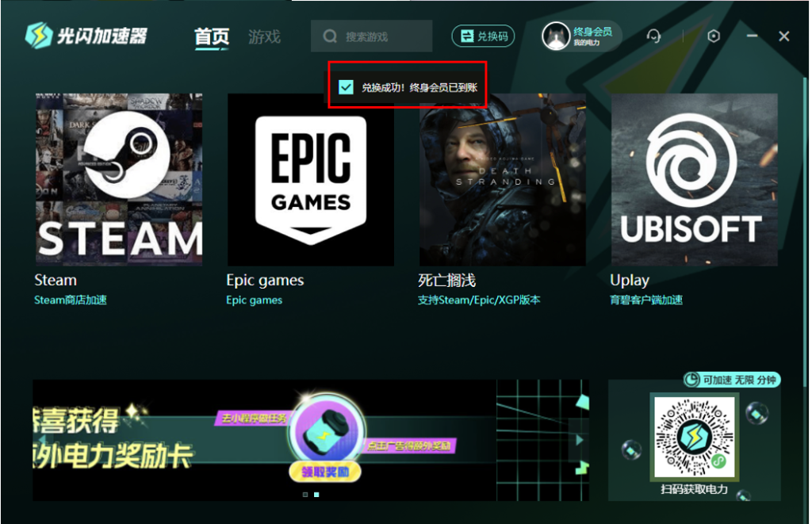Click the 死亡搁浅 title
Screen dimensions: 812x524
(x=447, y=281)
